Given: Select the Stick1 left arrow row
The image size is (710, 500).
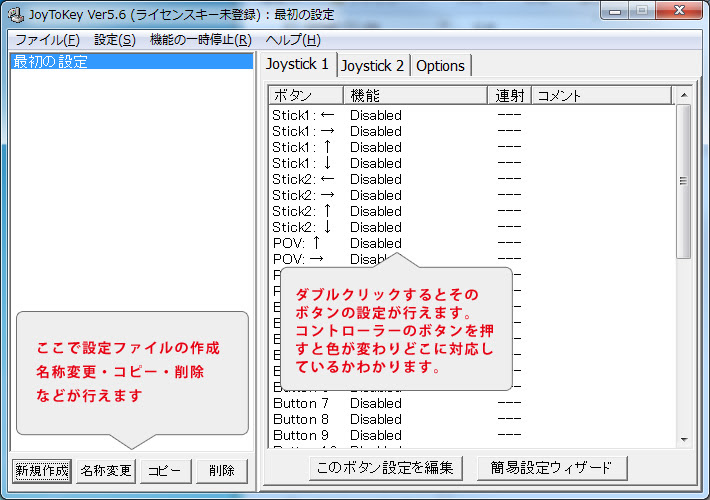Looking at the screenshot, I should click(471, 115).
